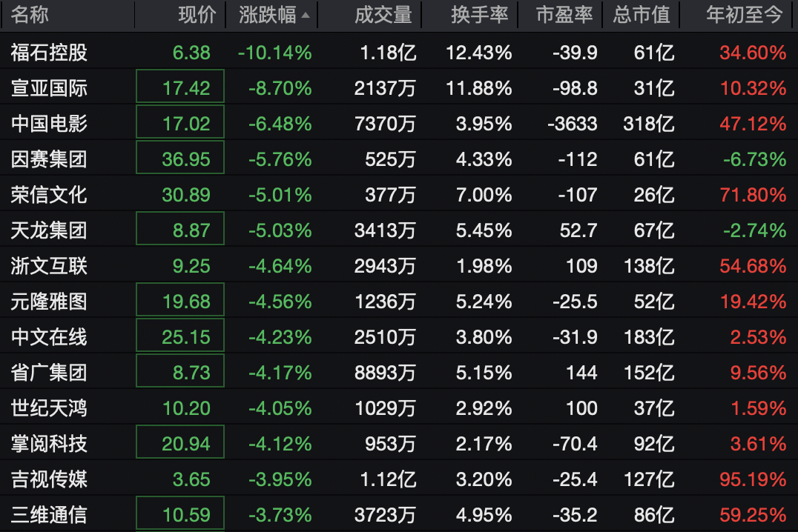Screen dimensions: 798x532
Task: Open the 中文在线 stock
Action: (49, 337)
